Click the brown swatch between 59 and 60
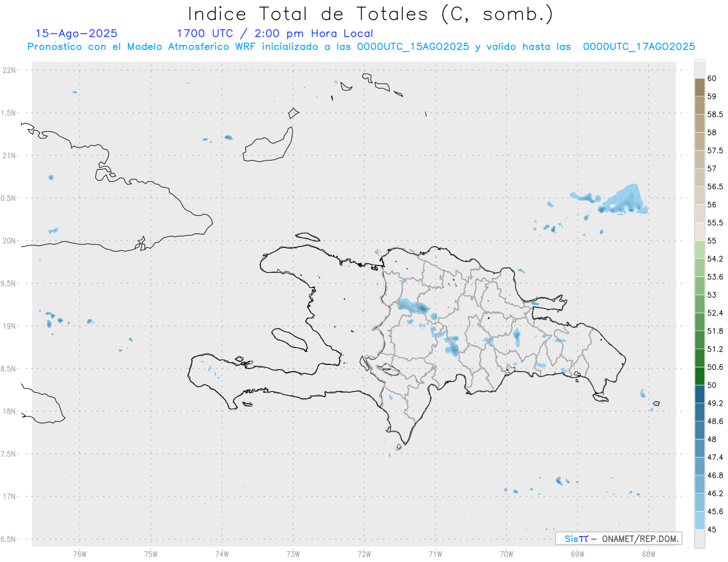 [699, 87]
